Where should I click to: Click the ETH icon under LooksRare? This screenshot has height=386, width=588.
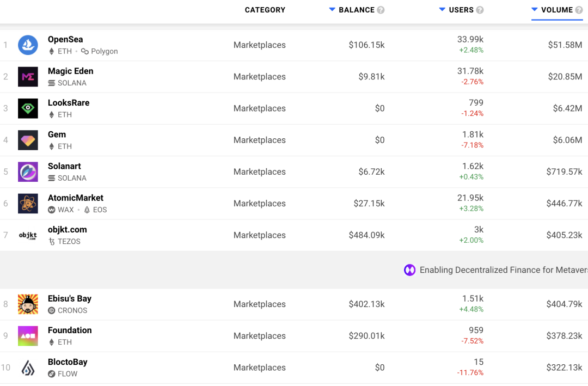(x=51, y=115)
